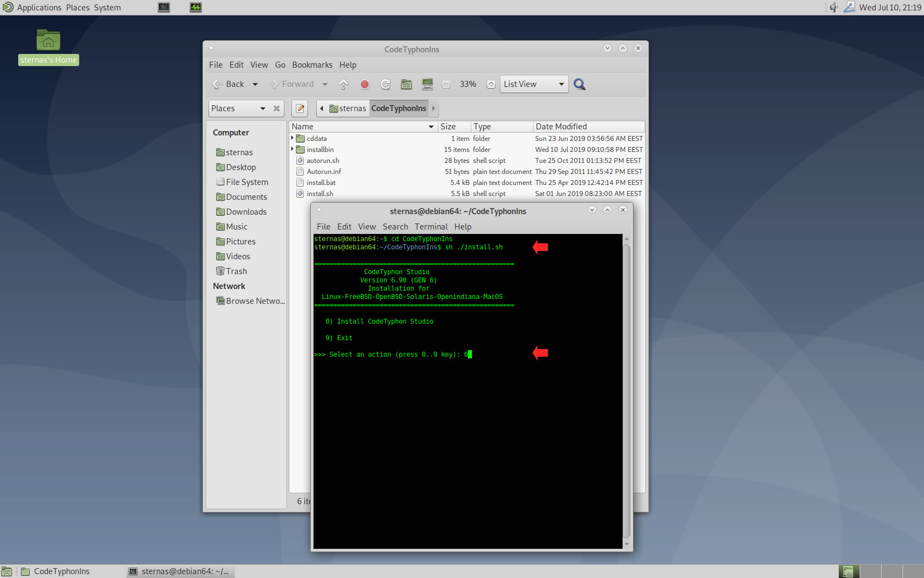924x578 pixels.
Task: Open Edit menu in terminal window
Action: tap(344, 227)
